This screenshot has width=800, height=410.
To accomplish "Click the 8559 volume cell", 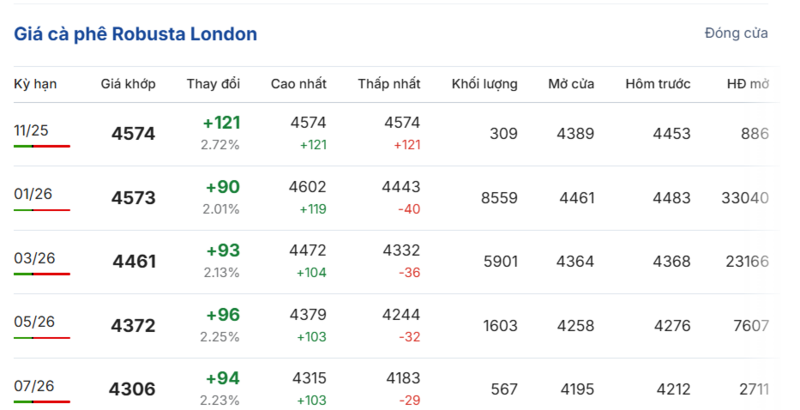I will point(499,198).
